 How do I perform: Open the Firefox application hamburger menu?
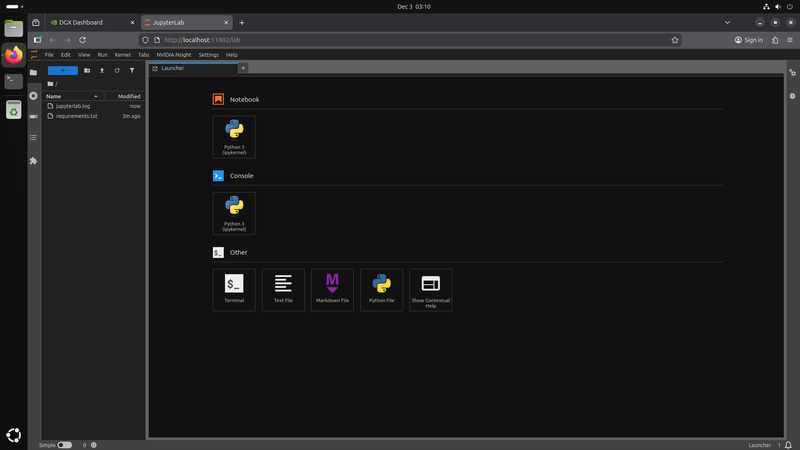point(790,40)
